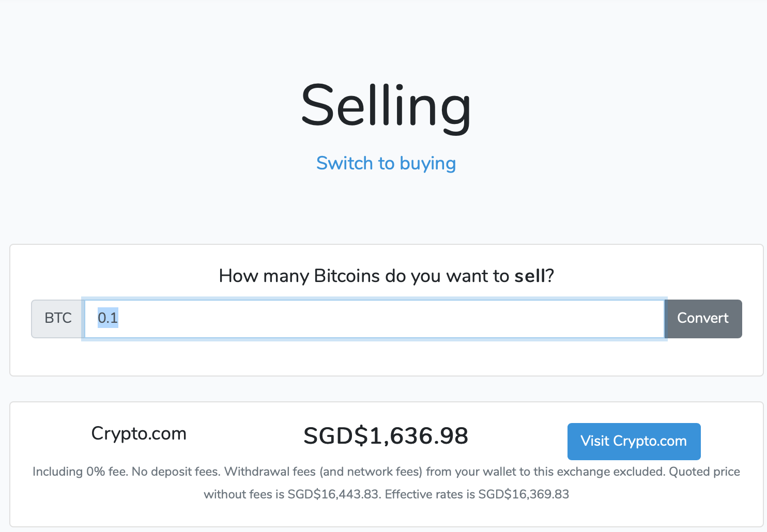Click the Switch to buying link
This screenshot has width=767, height=532.
[x=386, y=163]
